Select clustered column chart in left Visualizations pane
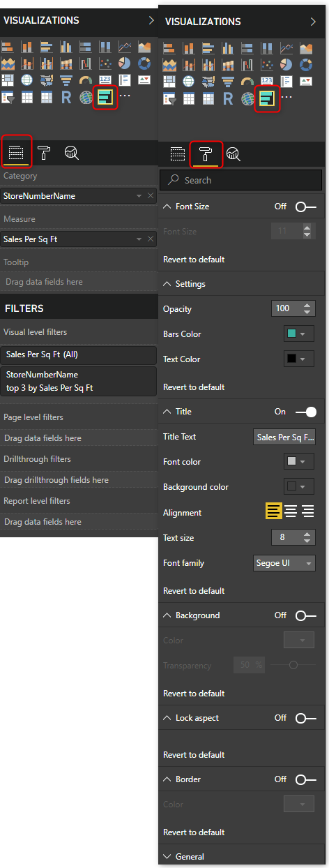The width and height of the screenshot is (329, 868). 66,47
